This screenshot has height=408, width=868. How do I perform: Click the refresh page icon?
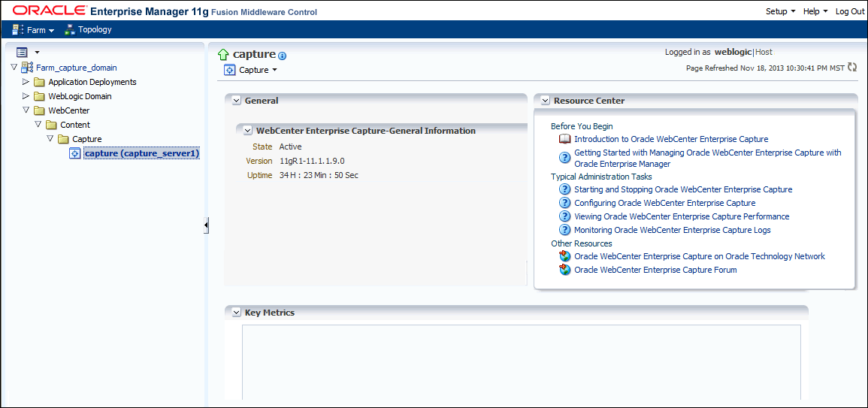pyautogui.click(x=852, y=68)
